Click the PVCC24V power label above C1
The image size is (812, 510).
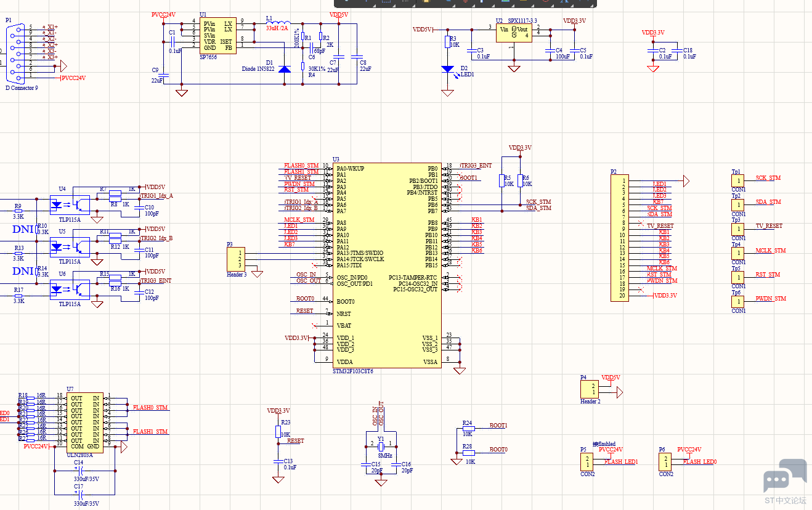[x=163, y=14]
